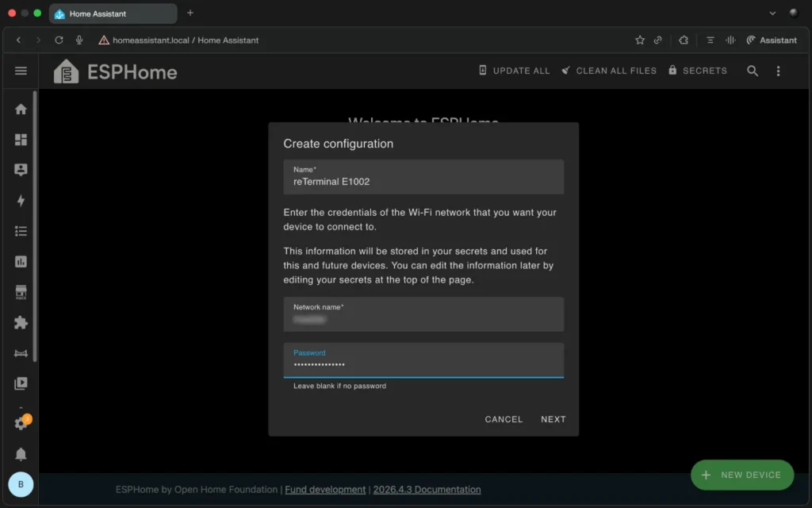Click the address bar URL text
Viewport: 812px width, 508px height.
[x=186, y=40]
